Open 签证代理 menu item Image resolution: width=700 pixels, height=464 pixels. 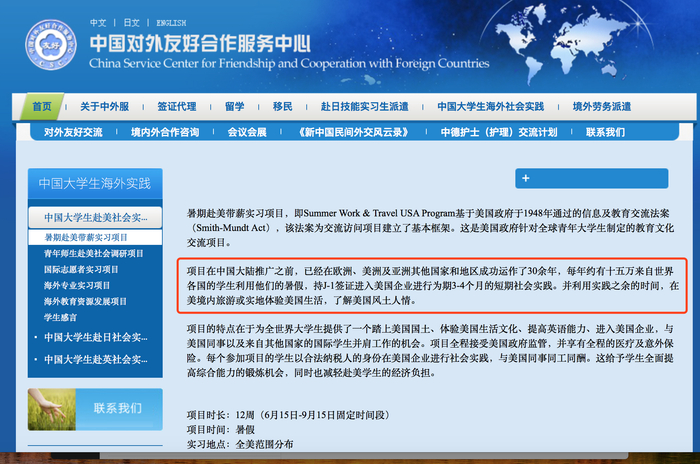point(177,106)
